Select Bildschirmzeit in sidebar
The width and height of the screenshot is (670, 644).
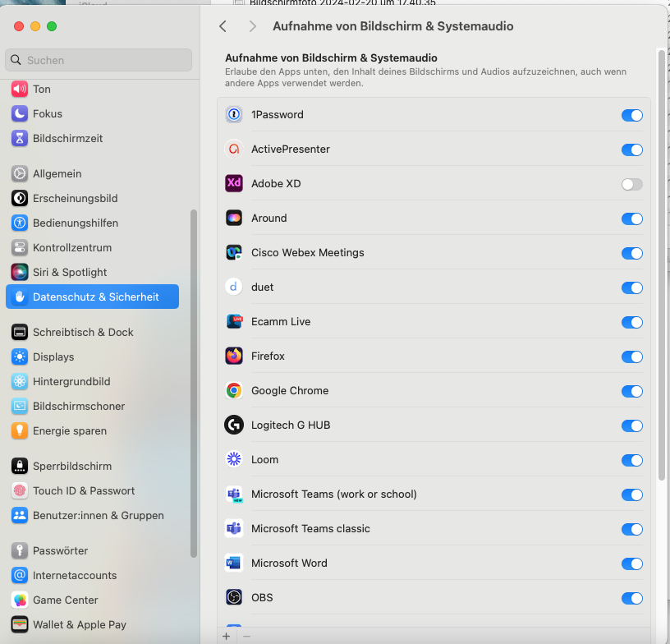coord(92,139)
